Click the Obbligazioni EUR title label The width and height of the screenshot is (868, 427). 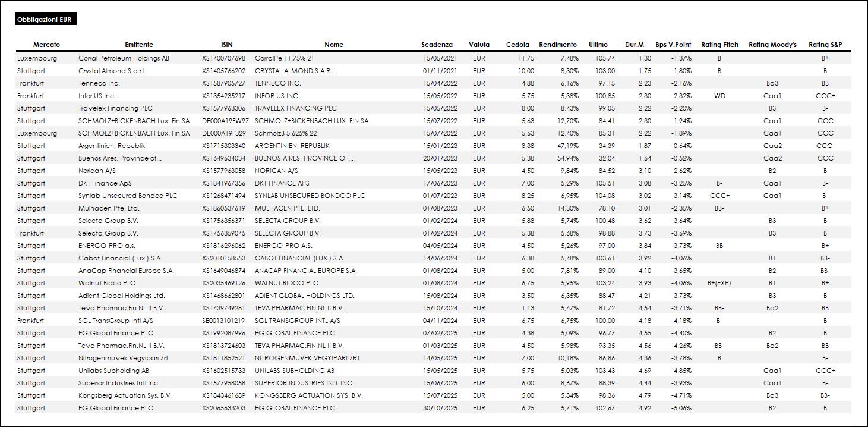coord(45,20)
